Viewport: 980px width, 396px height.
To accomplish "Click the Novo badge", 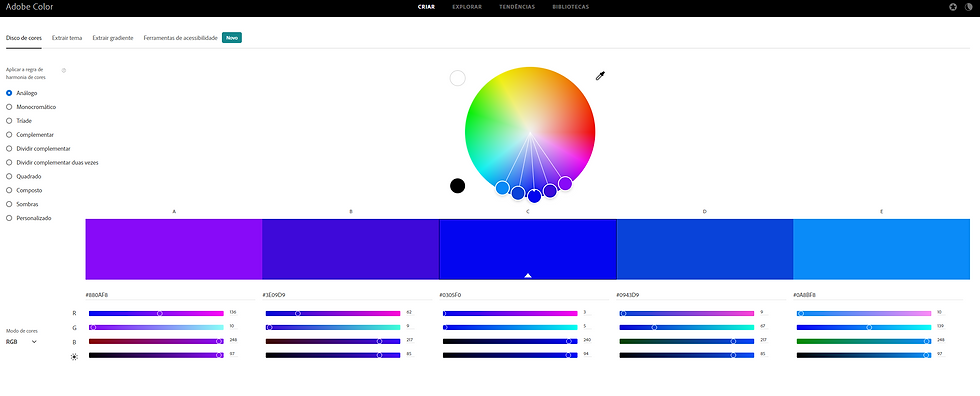I will pos(232,38).
